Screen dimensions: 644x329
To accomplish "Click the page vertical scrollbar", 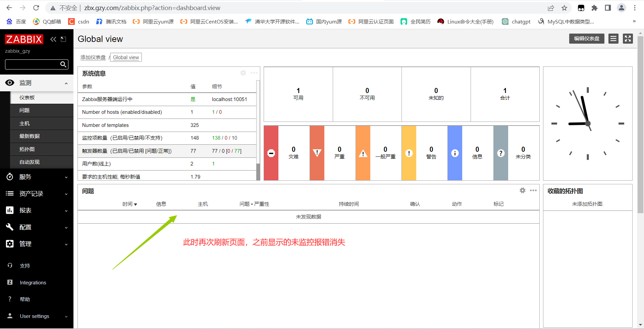I will coord(640,124).
